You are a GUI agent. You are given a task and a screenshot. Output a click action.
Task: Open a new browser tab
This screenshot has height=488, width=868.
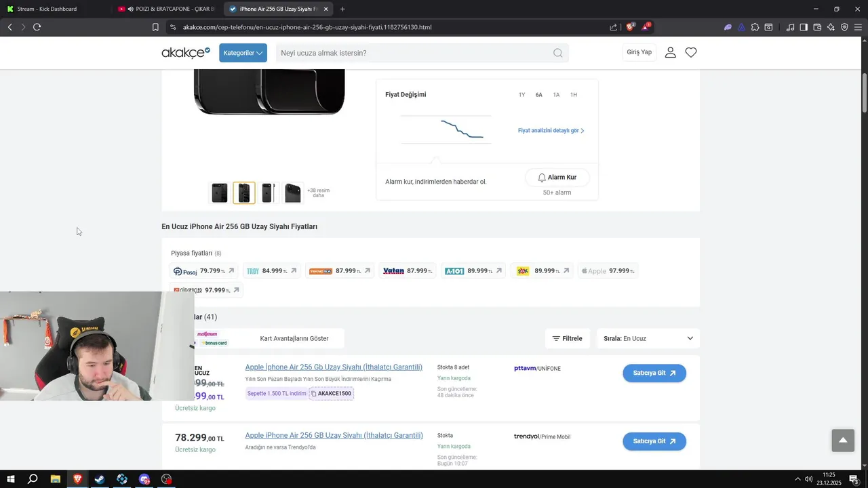(342, 9)
